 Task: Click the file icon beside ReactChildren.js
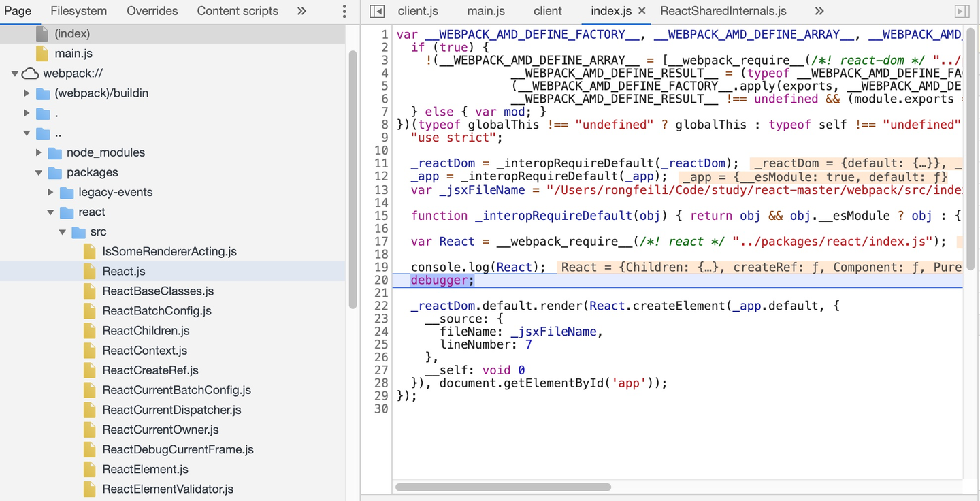(89, 330)
